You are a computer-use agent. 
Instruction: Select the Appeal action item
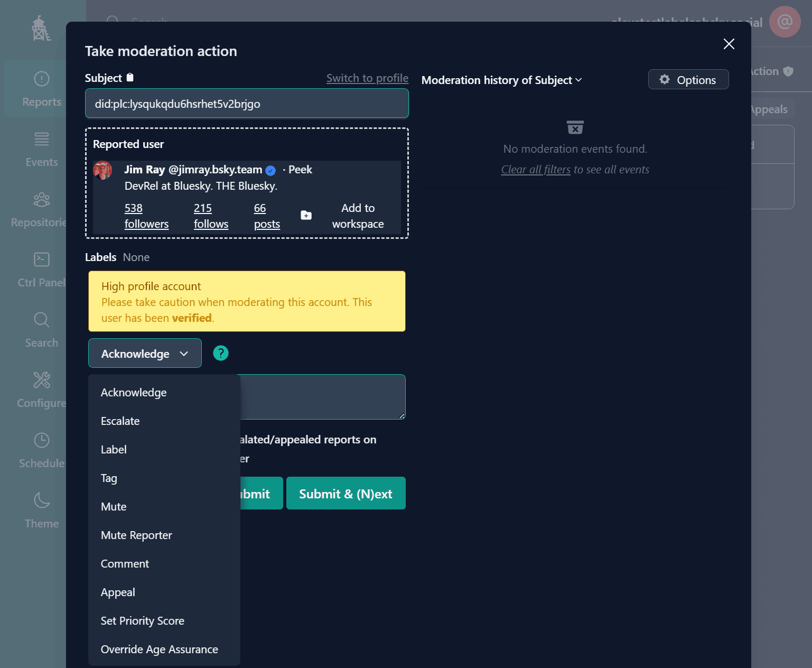click(x=118, y=592)
